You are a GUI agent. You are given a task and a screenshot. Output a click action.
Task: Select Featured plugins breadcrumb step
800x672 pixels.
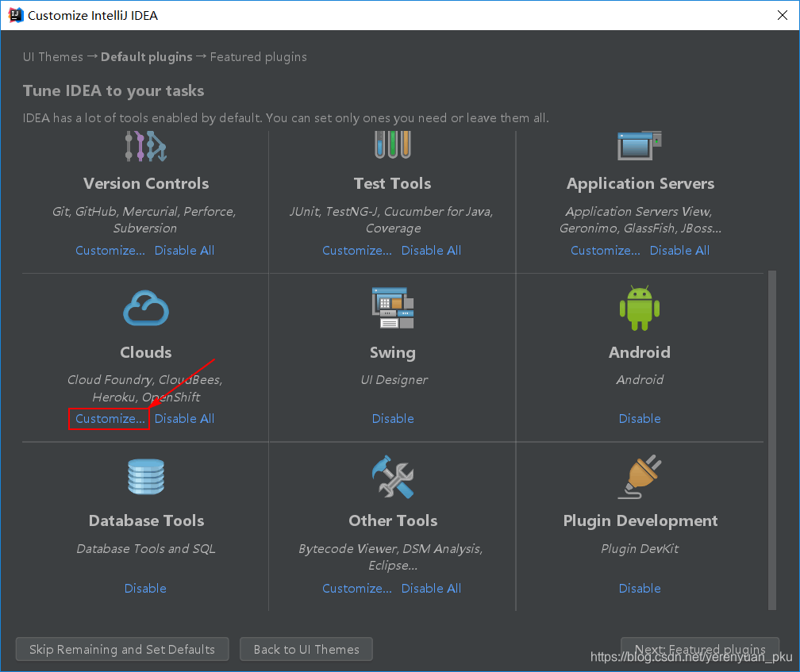click(x=259, y=56)
